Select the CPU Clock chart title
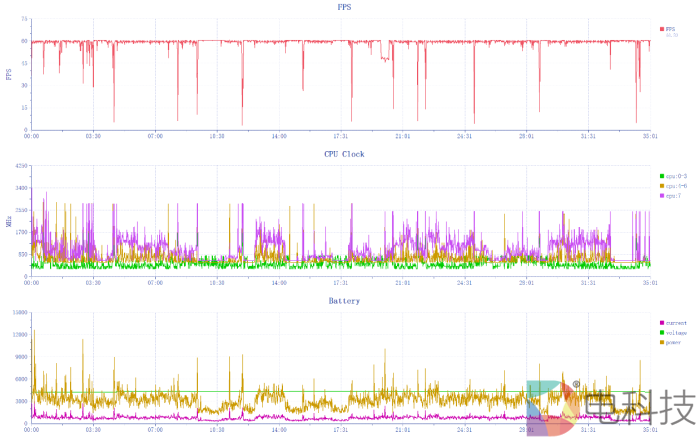The width and height of the screenshot is (700, 443). (344, 154)
